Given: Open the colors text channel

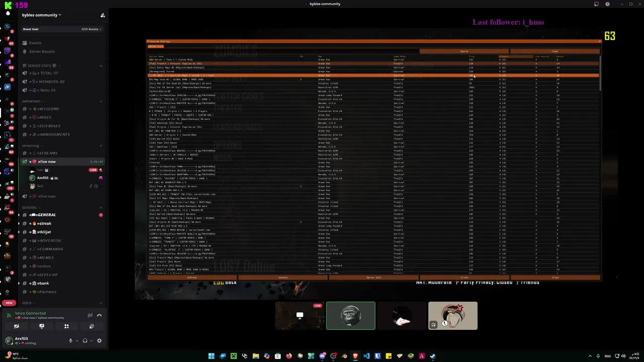Looking at the screenshot, I should [x=62, y=266].
